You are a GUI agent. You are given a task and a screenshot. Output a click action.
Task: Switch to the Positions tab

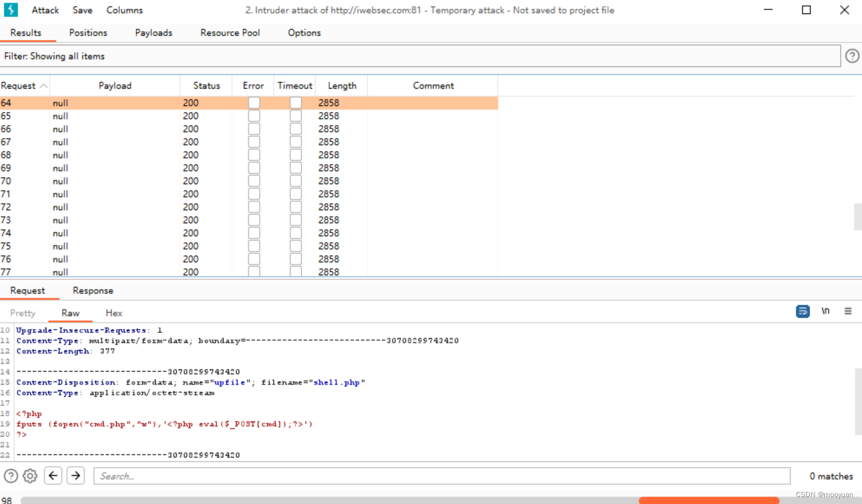[x=88, y=32]
